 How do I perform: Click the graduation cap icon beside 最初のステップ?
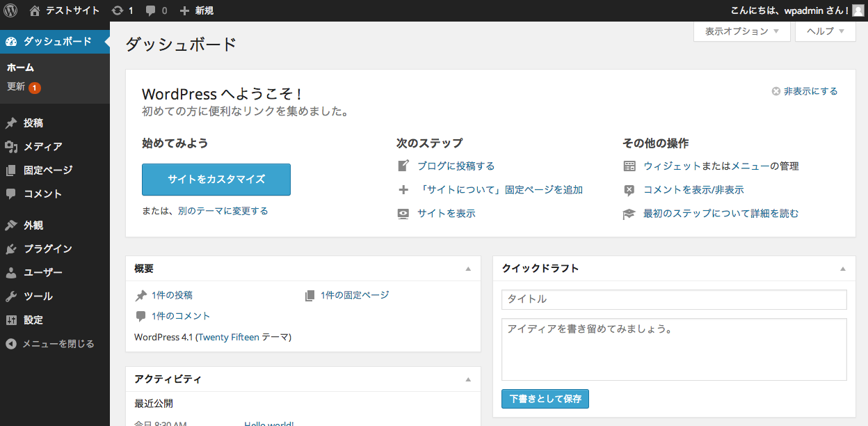point(629,214)
